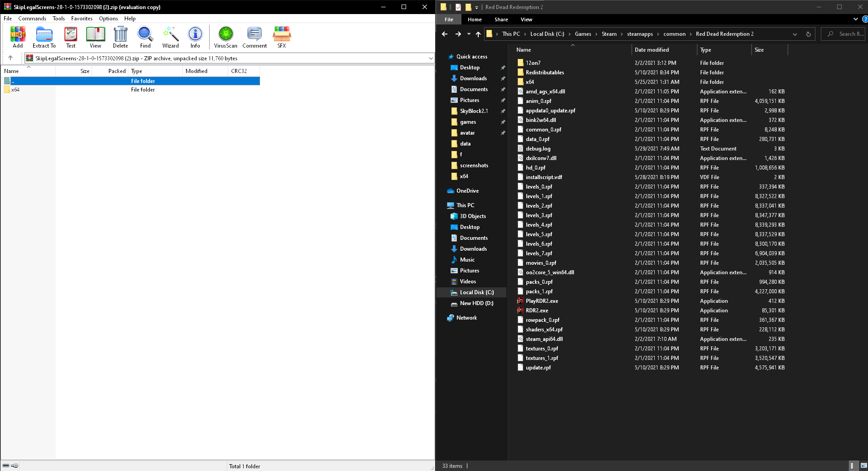Open Customize Quick Access Toolbar dropdown
The image size is (868, 471).
coord(476,7)
